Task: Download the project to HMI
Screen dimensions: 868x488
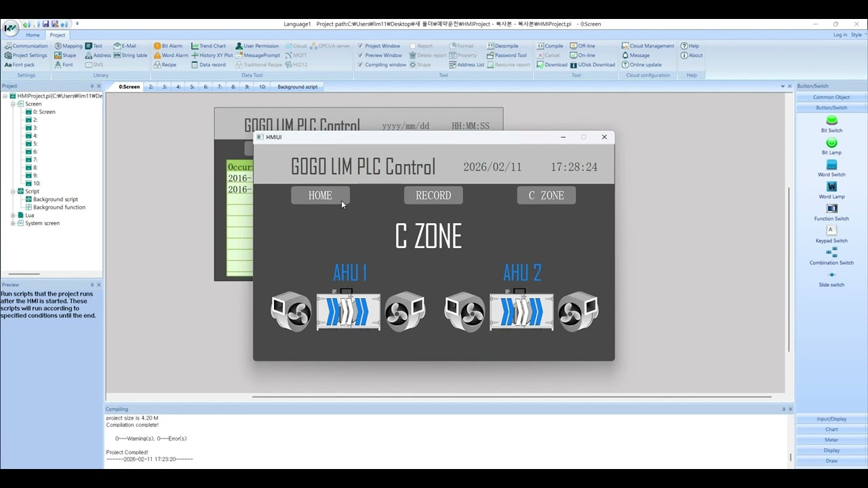Action: (552, 65)
